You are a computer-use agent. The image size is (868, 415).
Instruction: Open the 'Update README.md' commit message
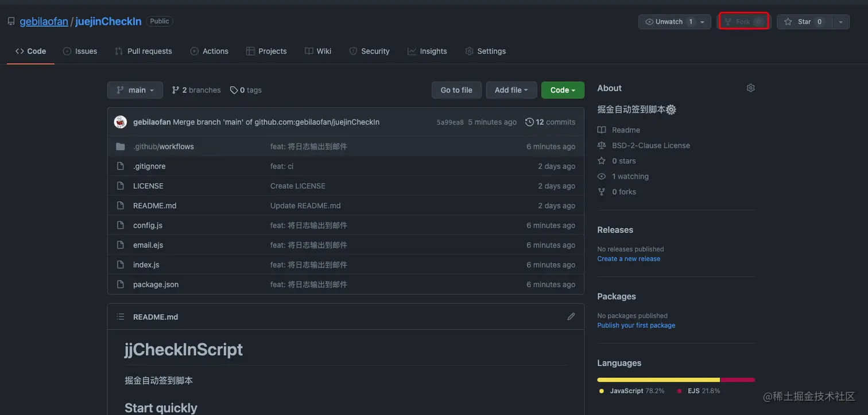[305, 205]
